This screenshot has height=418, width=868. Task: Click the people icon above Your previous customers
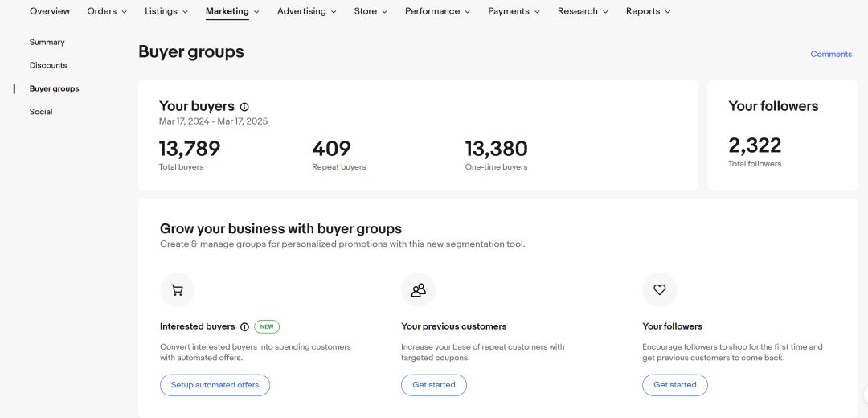click(x=418, y=290)
